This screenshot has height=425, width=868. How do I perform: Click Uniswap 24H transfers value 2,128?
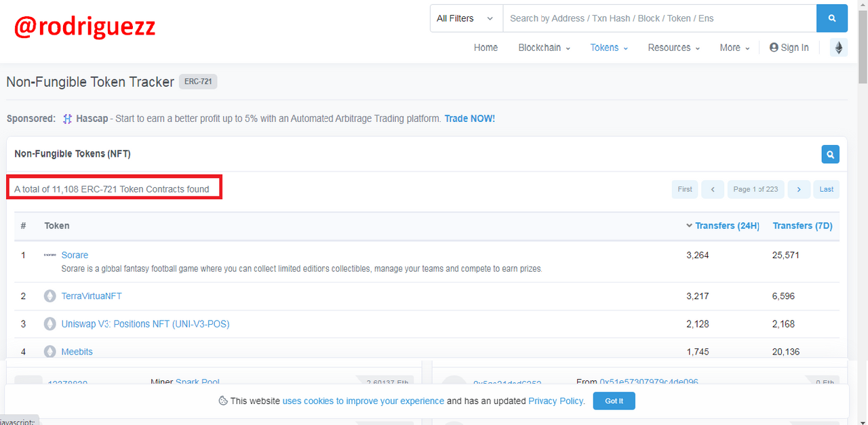coord(698,324)
